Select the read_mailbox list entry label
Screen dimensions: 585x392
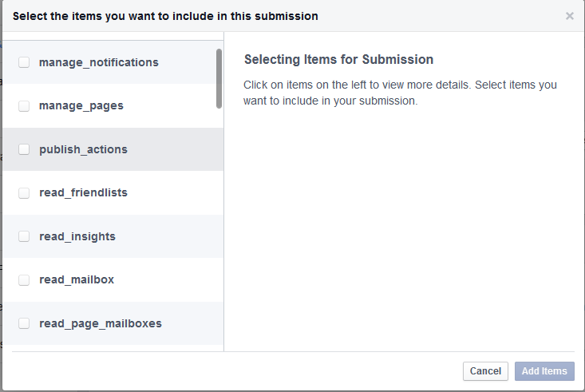tap(76, 280)
